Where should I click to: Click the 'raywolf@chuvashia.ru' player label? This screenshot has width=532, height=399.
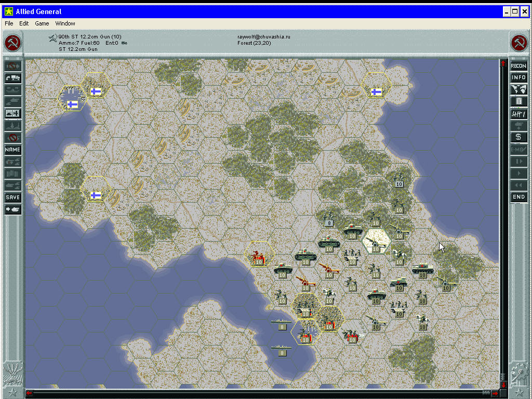(x=263, y=37)
